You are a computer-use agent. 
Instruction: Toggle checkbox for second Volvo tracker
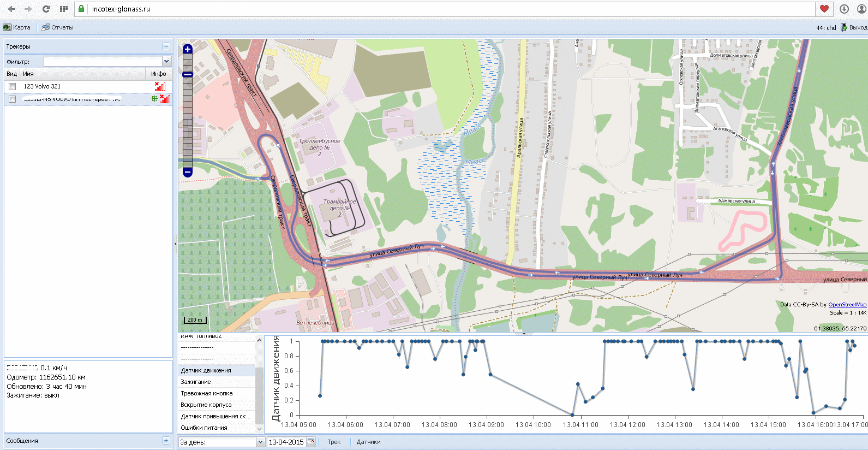[x=12, y=99]
